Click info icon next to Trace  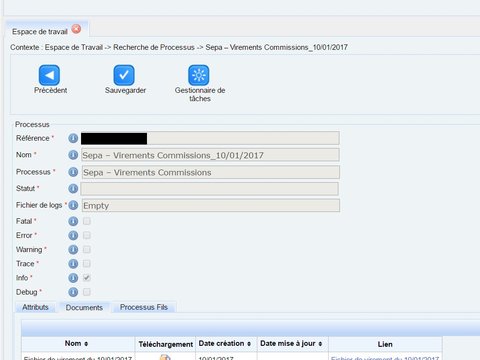tap(73, 264)
